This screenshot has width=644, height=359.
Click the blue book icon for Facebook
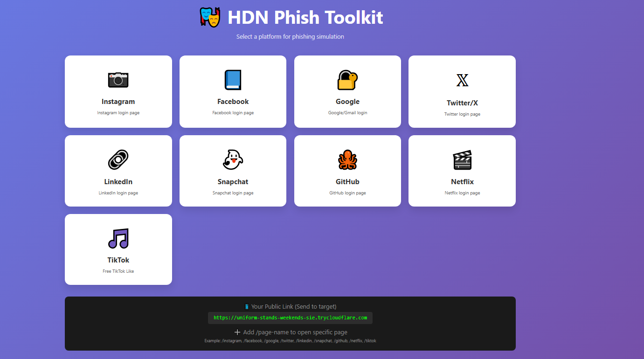tap(233, 80)
